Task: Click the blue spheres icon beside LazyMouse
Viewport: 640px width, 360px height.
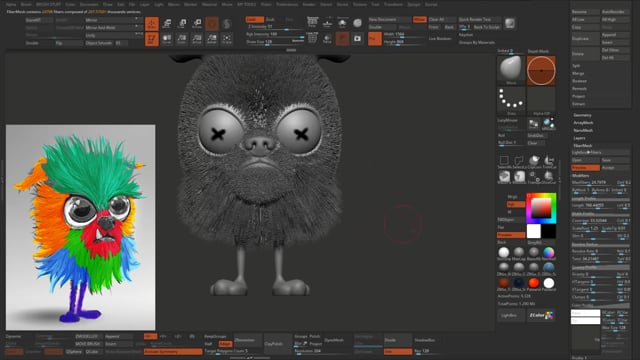Action: click(549, 124)
